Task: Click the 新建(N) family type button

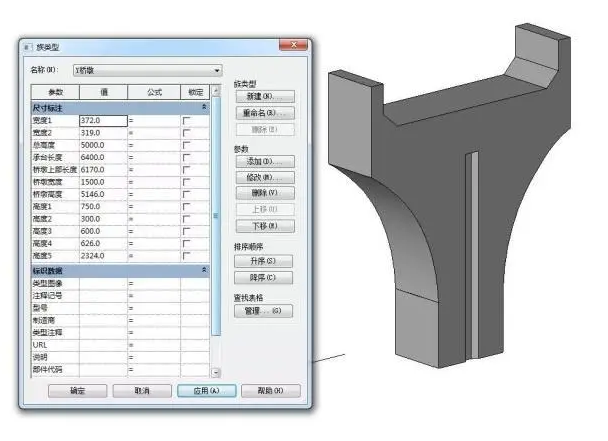Action: point(265,96)
